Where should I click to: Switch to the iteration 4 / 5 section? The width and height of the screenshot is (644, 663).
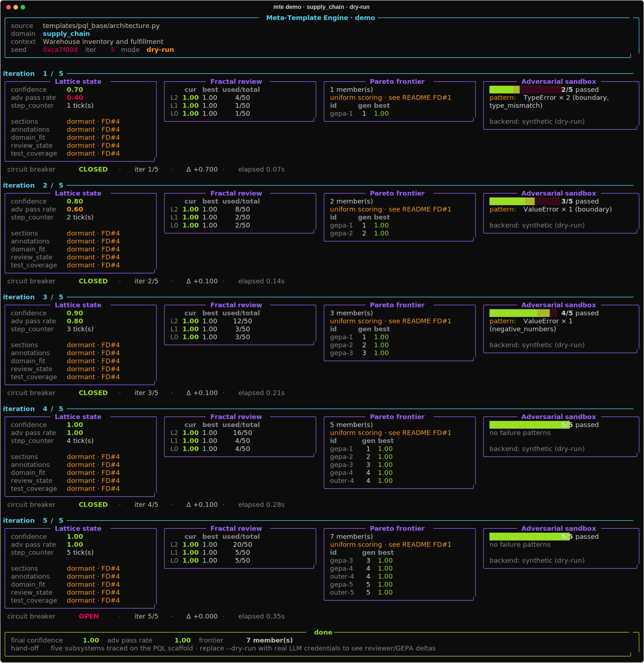tap(32, 408)
